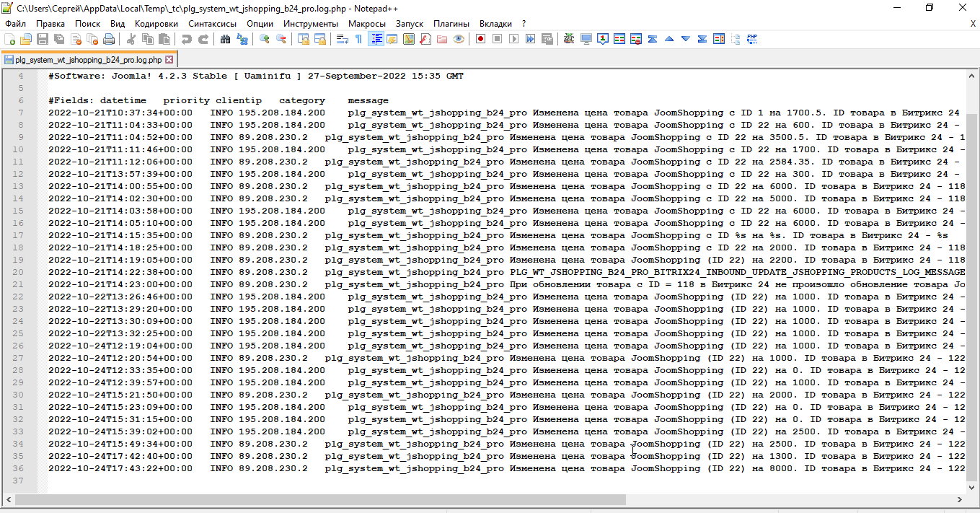This screenshot has width=980, height=513.
Task: Click the New file toolbar icon
Action: (10, 39)
